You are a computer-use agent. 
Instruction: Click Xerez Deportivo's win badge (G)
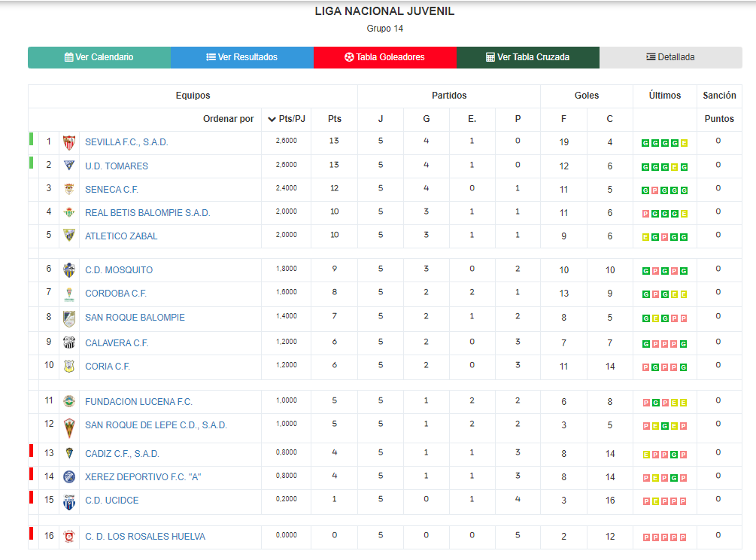point(674,478)
